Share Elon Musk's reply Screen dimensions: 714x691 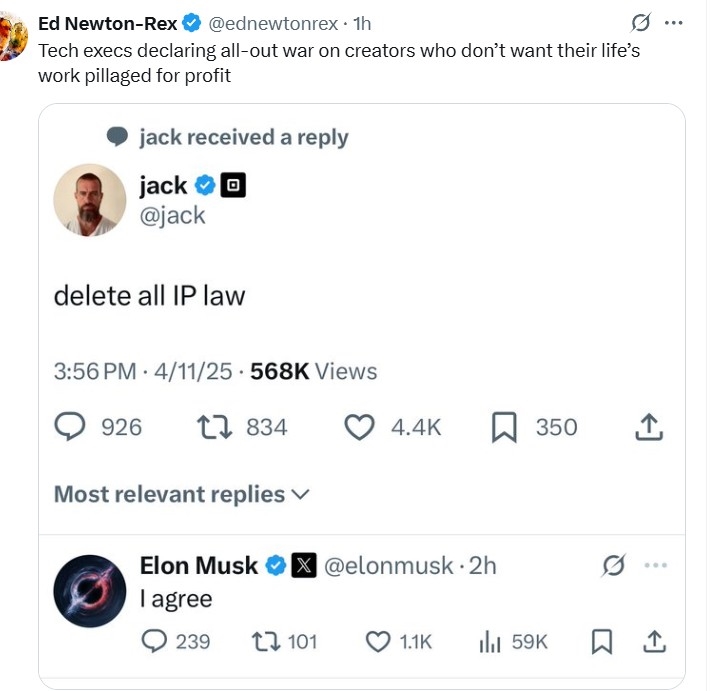coord(652,641)
